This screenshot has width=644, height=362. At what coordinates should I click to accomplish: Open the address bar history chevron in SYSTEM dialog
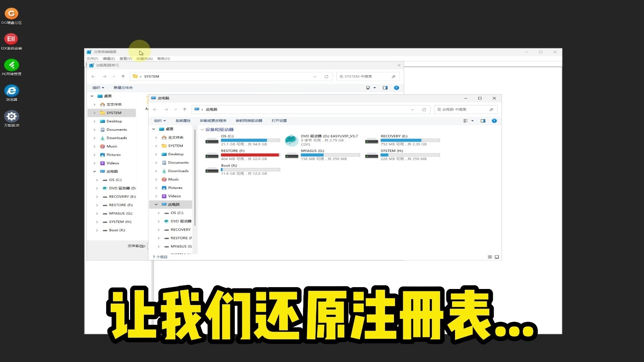tap(315, 76)
